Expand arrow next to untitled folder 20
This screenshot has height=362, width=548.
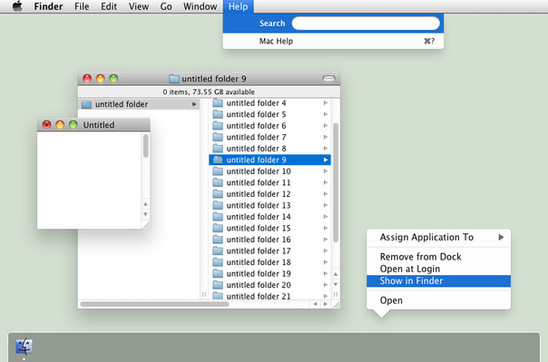tap(325, 284)
